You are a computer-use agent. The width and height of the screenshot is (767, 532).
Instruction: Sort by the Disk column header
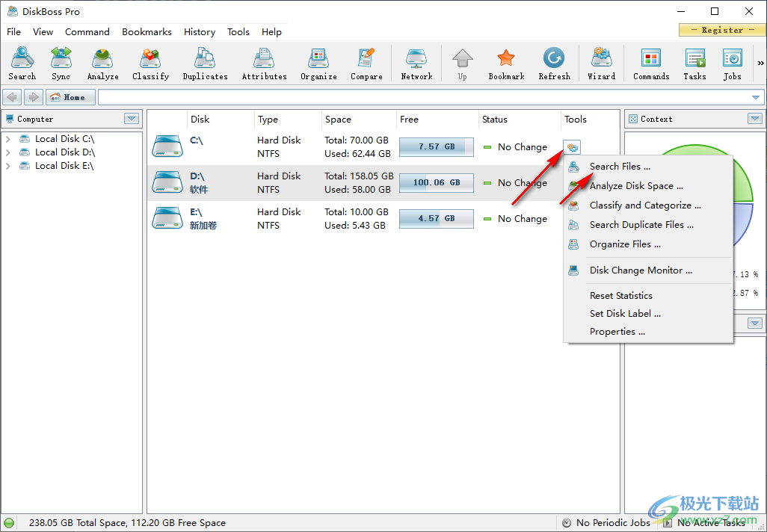(221, 120)
